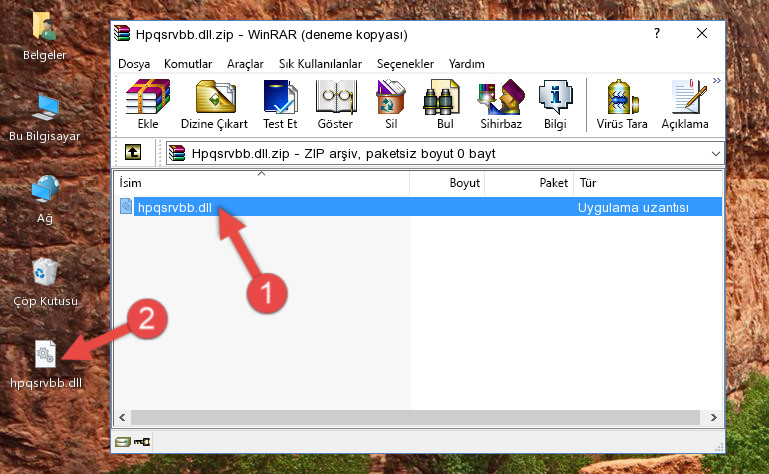Open the Komutlar menu
The width and height of the screenshot is (769, 474).
point(188,64)
